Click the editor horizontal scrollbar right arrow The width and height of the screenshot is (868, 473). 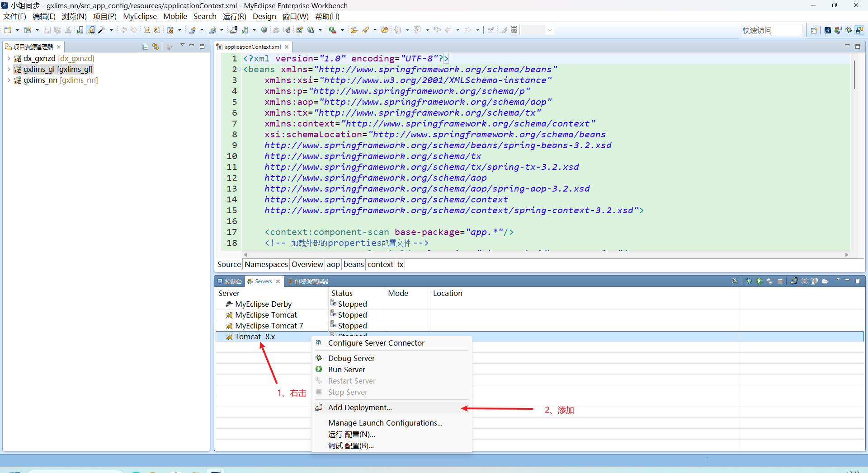(847, 255)
